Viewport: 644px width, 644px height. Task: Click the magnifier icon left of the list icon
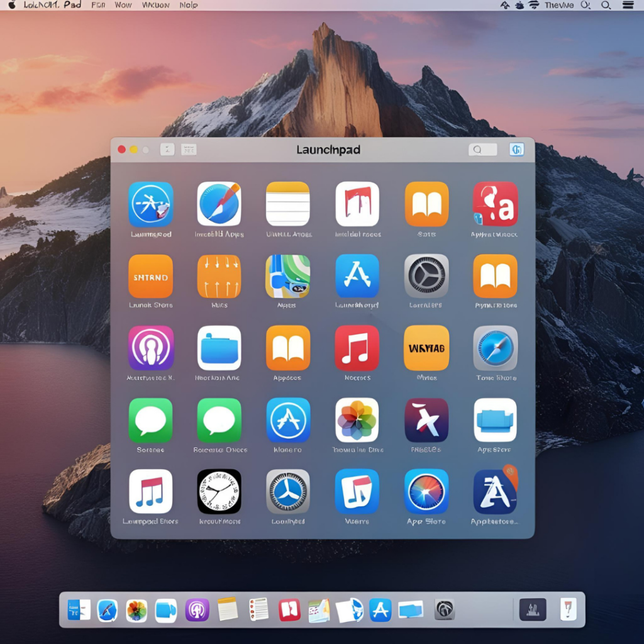(x=606, y=5)
